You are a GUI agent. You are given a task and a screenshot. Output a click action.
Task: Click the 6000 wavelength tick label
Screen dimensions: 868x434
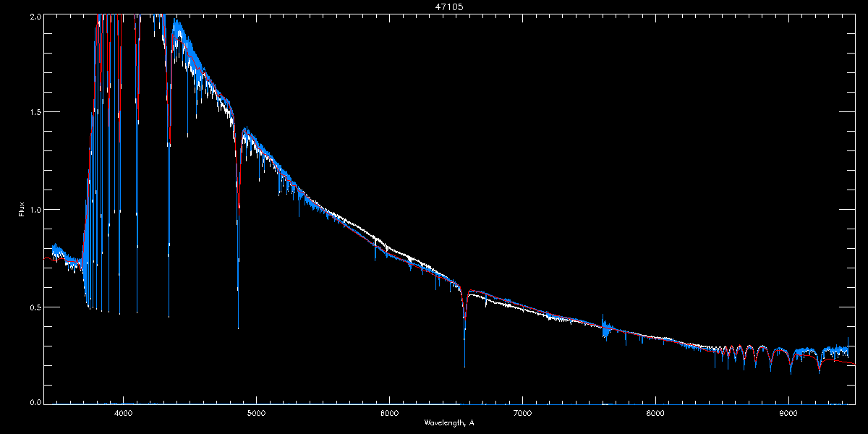coord(389,413)
